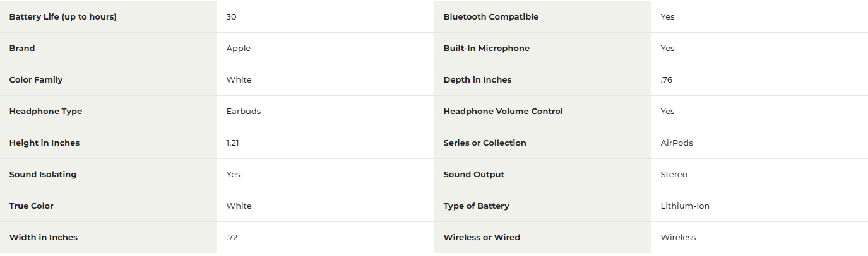
Task: Select the Apple brand value
Action: [x=239, y=49]
